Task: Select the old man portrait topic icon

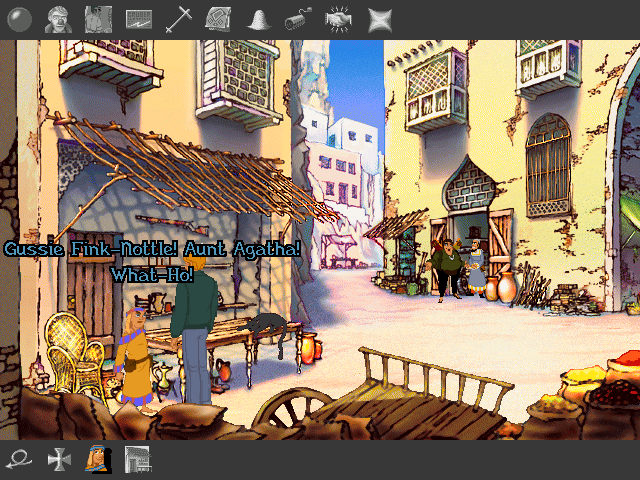Action: pos(57,19)
